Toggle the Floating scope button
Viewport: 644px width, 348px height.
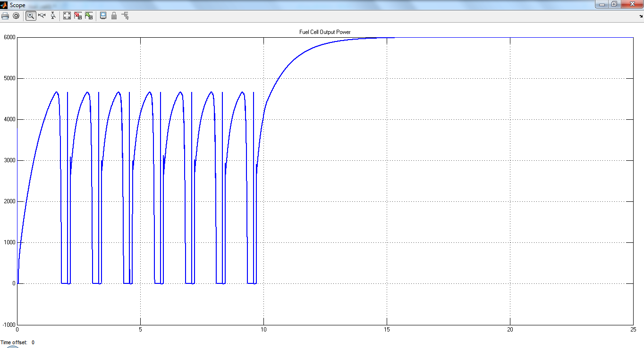(103, 16)
